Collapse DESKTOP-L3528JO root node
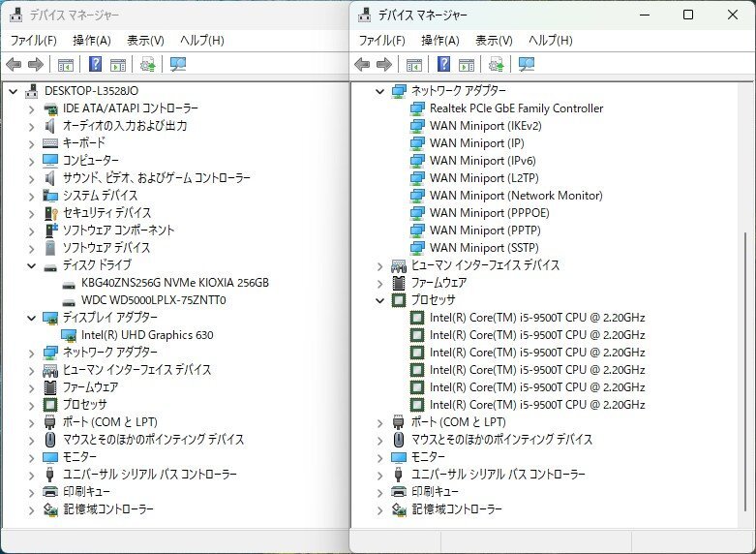Image resolution: width=756 pixels, height=554 pixels. click(x=13, y=91)
